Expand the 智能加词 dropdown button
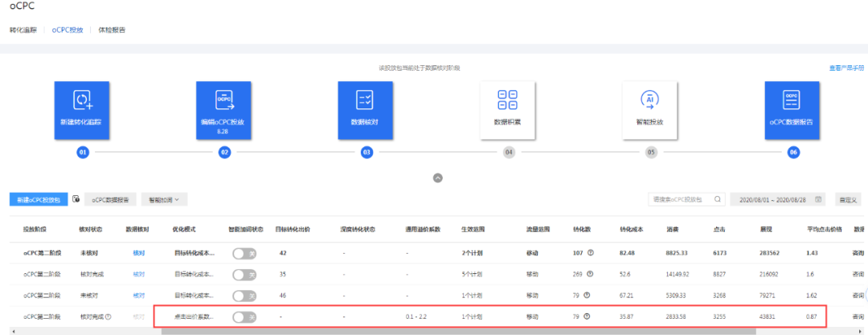Image resolution: width=868 pixels, height=335 pixels. [x=164, y=199]
